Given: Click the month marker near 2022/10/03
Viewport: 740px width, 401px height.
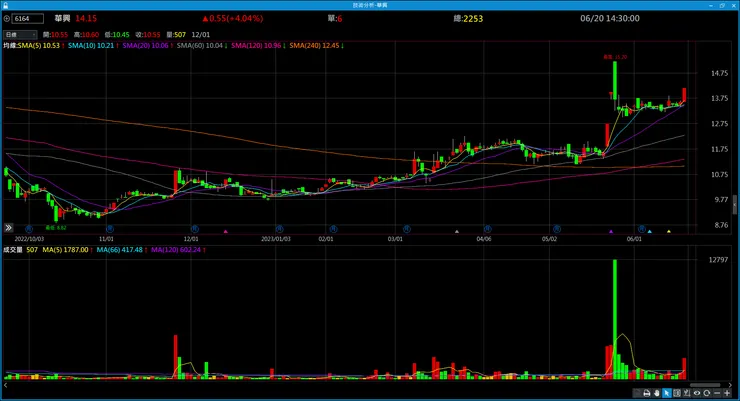Looking at the screenshot, I should click(29, 229).
